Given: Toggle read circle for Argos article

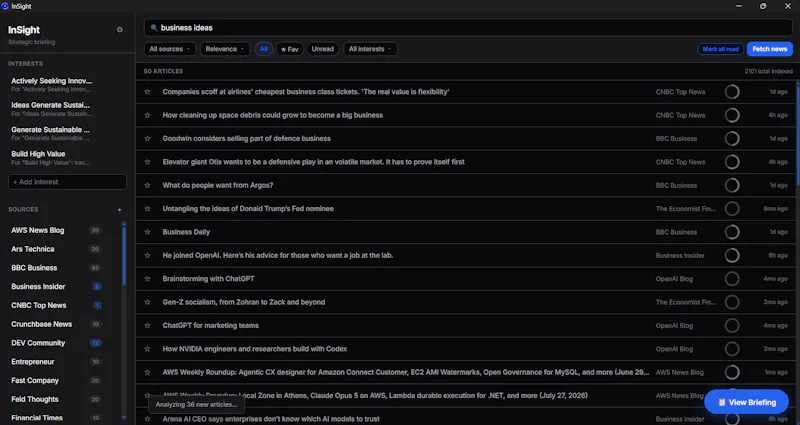Looking at the screenshot, I should point(732,185).
